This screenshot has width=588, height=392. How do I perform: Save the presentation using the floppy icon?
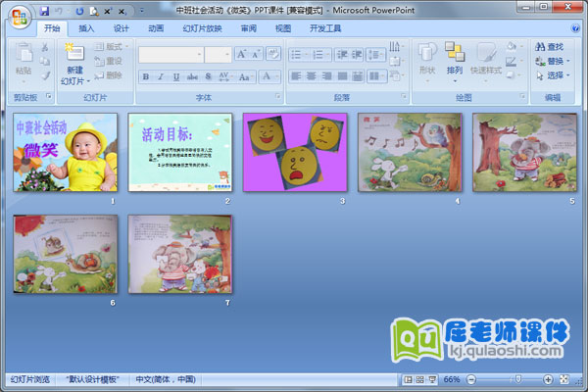pyautogui.click(x=45, y=11)
